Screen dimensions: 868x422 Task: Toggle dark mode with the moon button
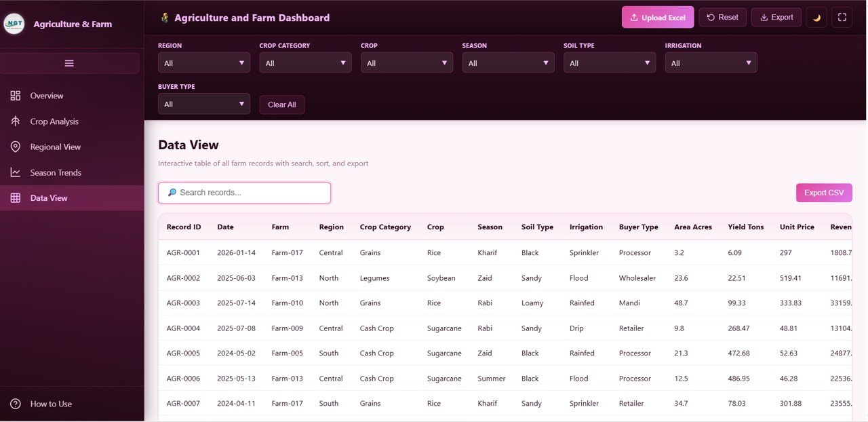tap(816, 17)
